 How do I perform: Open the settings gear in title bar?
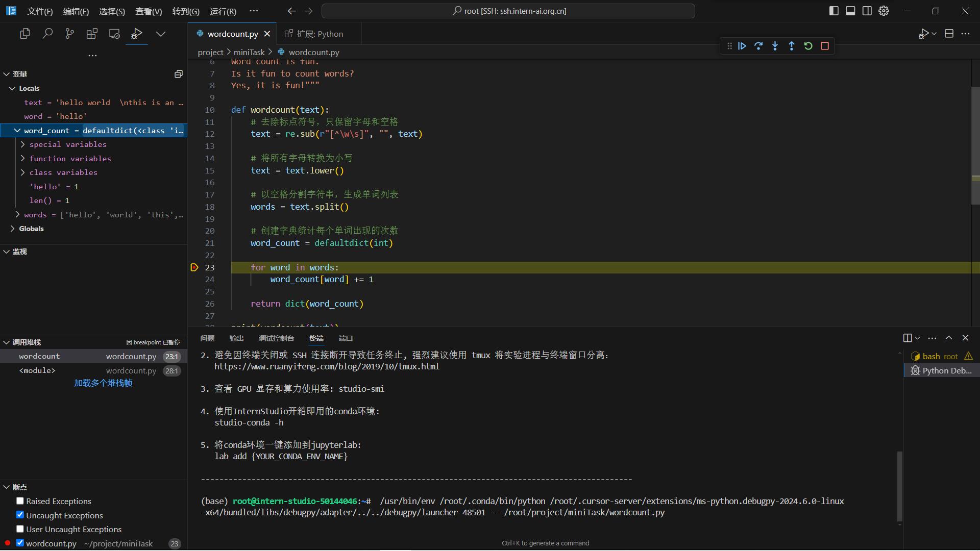coord(884,11)
